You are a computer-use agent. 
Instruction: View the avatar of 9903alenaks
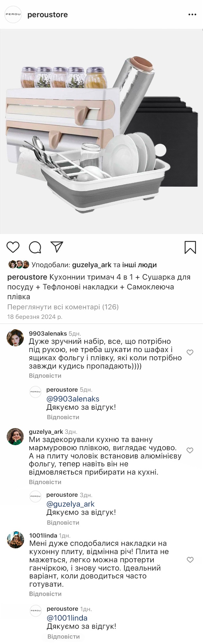tap(15, 338)
